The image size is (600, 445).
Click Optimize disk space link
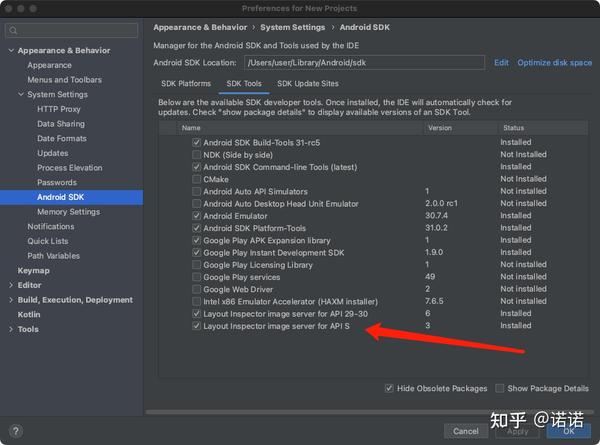point(554,63)
